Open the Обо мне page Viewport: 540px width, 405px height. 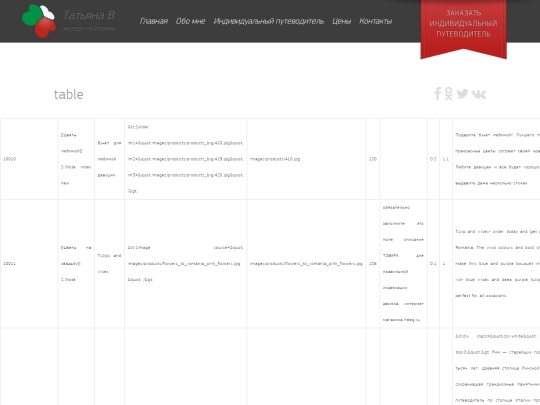click(x=190, y=21)
